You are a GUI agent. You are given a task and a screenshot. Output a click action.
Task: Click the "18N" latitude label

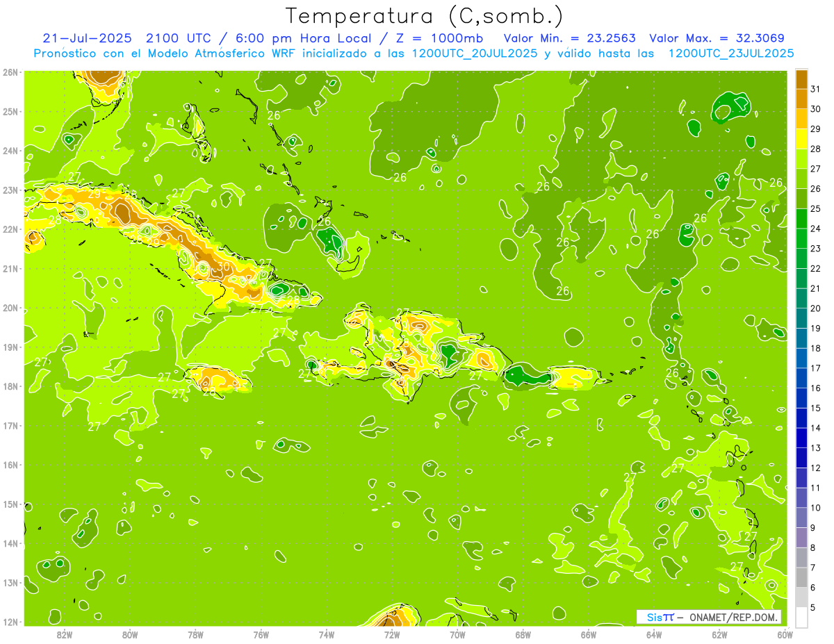tap(10, 386)
